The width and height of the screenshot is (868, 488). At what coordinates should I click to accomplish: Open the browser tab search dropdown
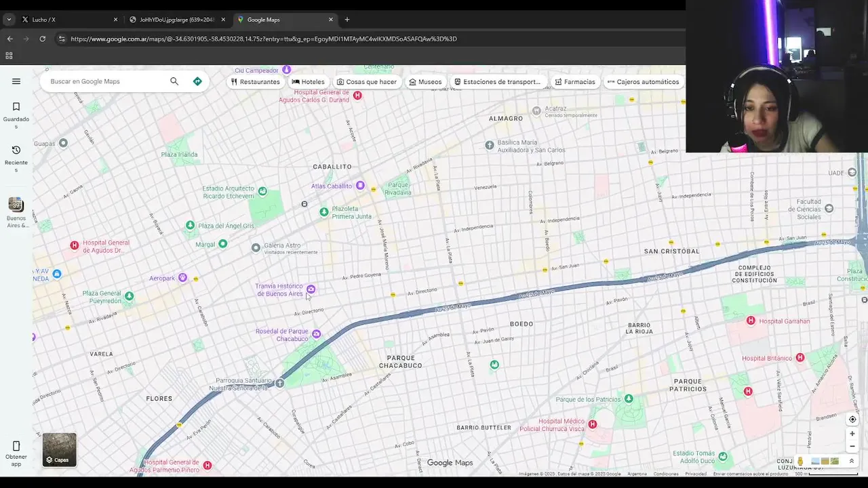coord(9,20)
